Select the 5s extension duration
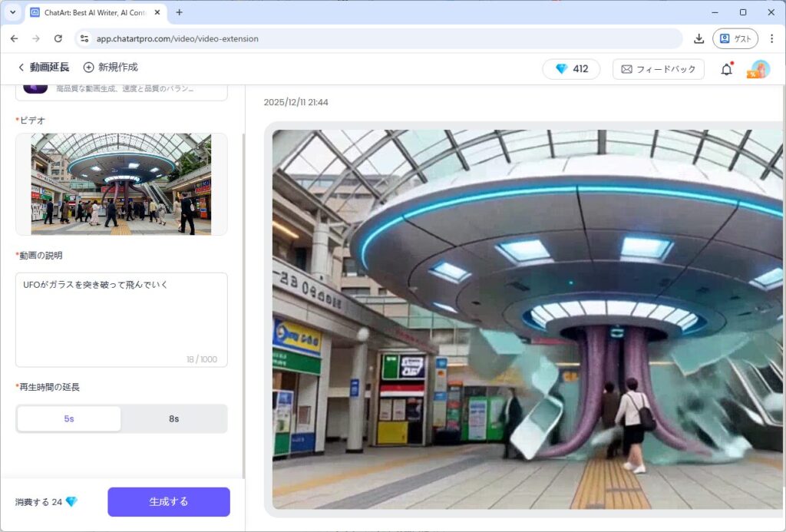This screenshot has height=532, width=786. click(69, 418)
